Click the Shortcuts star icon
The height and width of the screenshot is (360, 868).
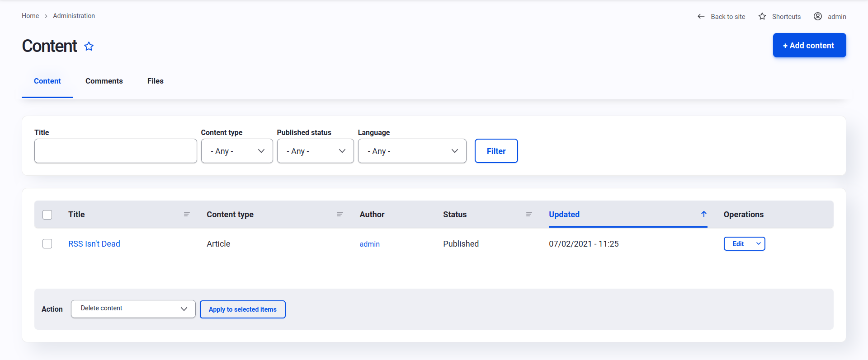point(762,16)
